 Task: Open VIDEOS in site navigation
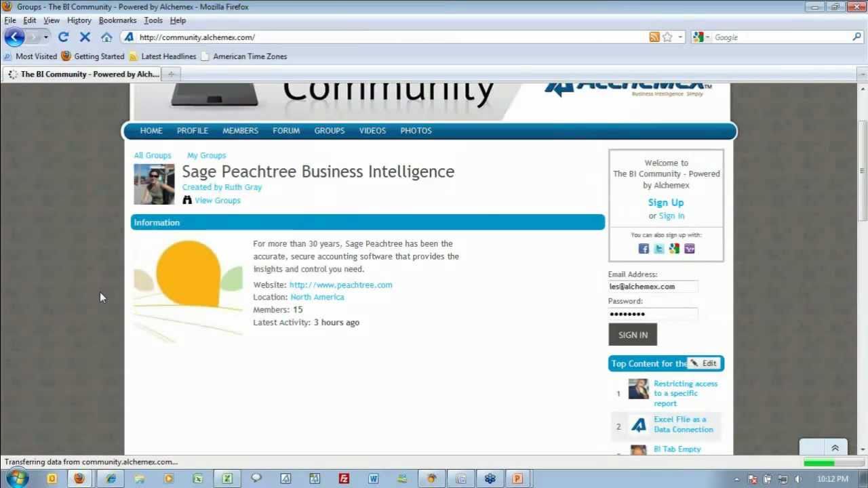[x=372, y=131]
